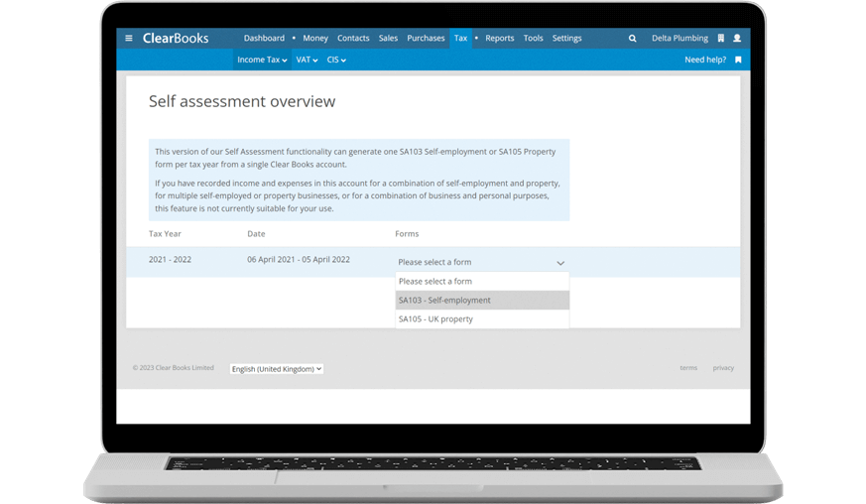Click the Date column header

pyautogui.click(x=256, y=234)
